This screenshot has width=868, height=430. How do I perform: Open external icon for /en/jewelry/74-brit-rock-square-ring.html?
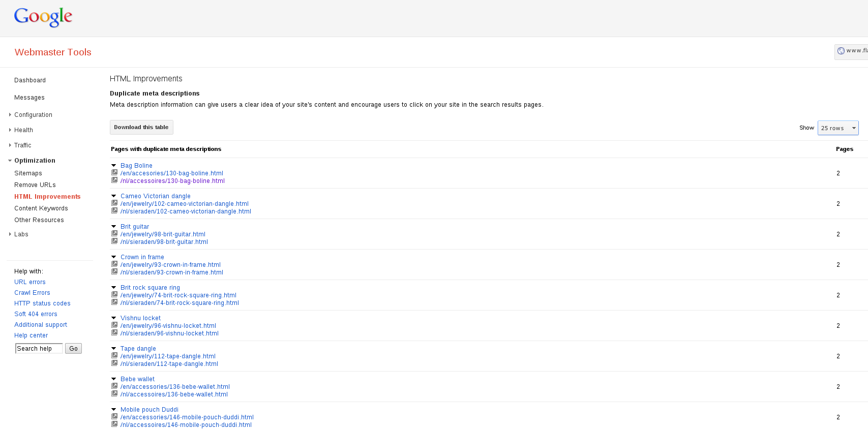[114, 295]
